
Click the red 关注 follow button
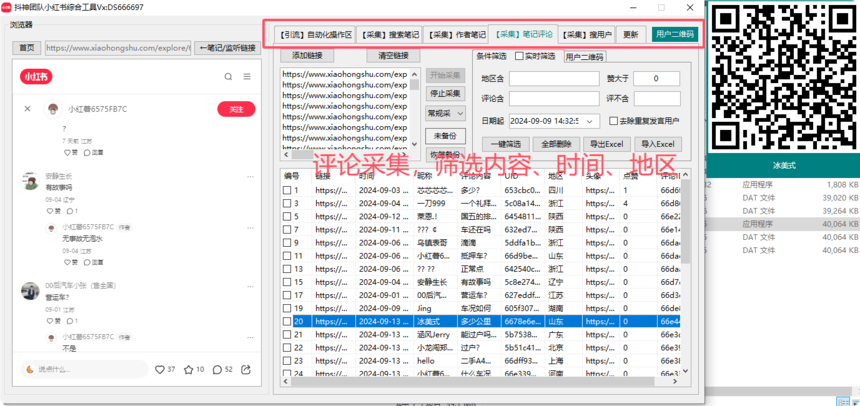point(236,109)
